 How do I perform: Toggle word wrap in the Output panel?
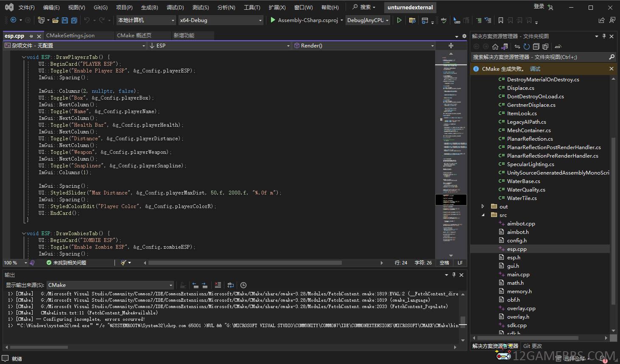(231, 285)
